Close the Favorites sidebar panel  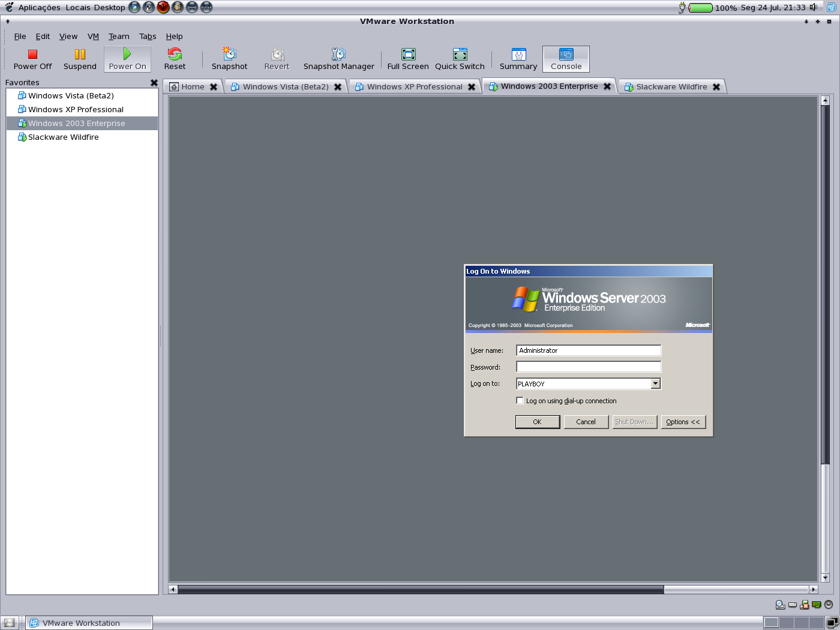(x=154, y=83)
